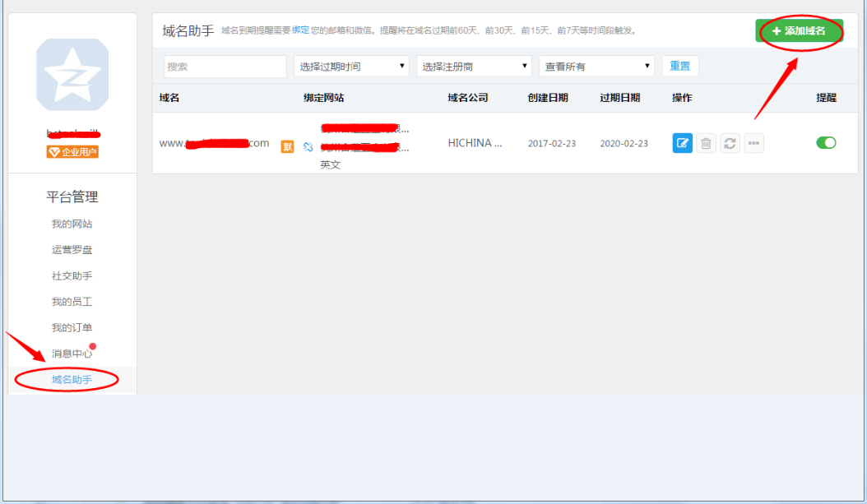Toggle the domain reminder switch
This screenshot has width=867, height=504.
826,143
